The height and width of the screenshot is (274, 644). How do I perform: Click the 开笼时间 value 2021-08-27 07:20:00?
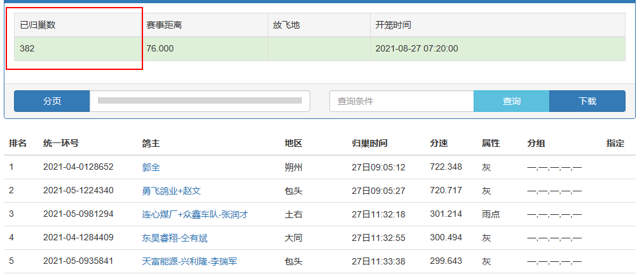pos(416,49)
